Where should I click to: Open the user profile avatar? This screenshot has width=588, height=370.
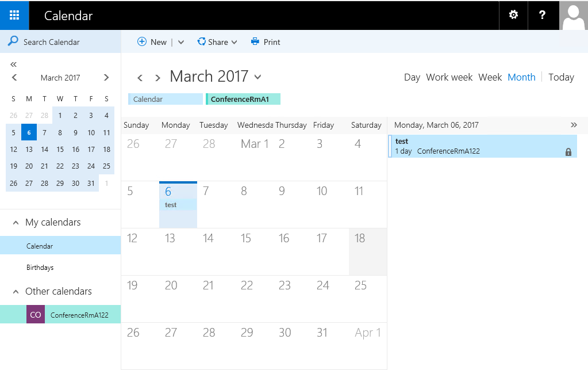(573, 15)
